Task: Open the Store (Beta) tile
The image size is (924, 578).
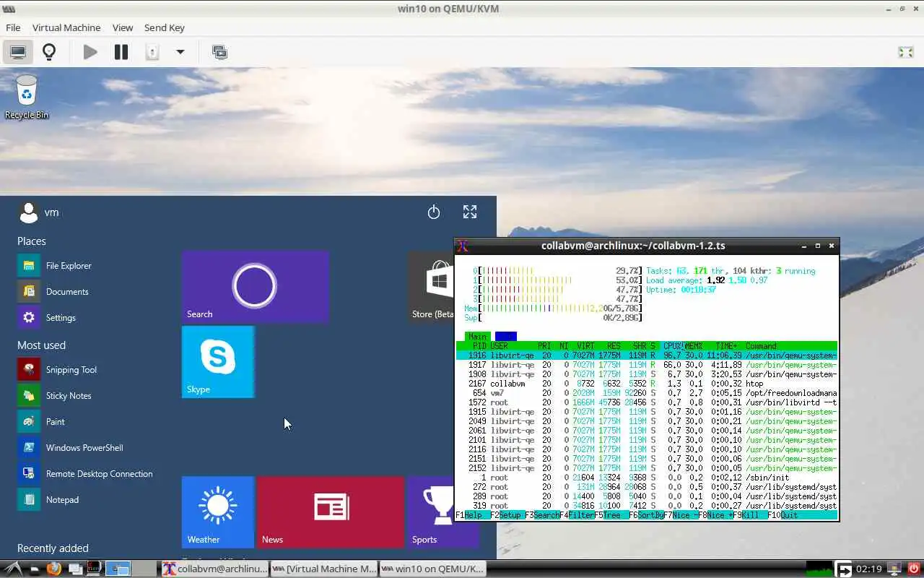Action: pos(432,287)
